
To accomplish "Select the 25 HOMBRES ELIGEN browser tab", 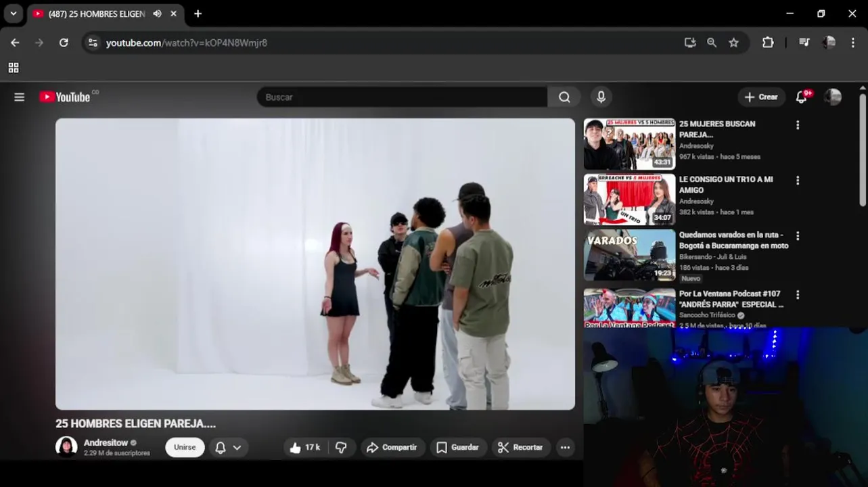I will pos(106,14).
